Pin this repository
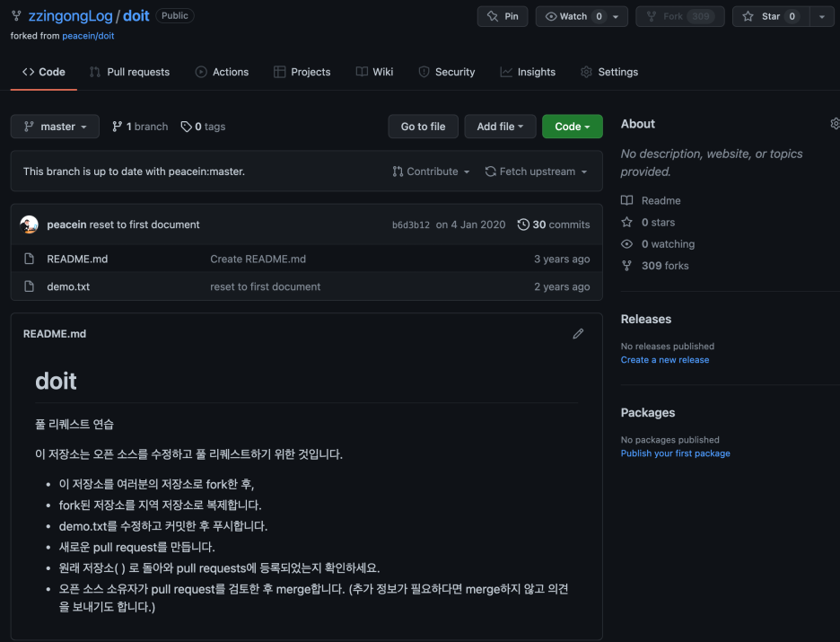Screen dimensions: 840x642 tap(503, 17)
